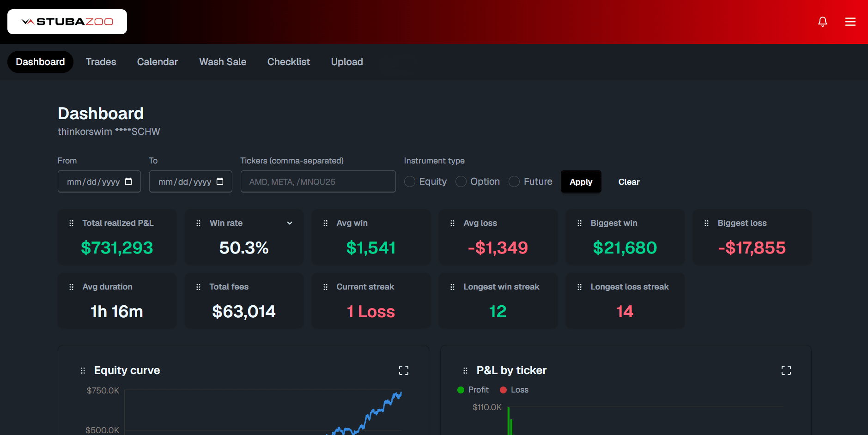Grab the Longest loss streak drag handle
Image resolution: width=868 pixels, height=435 pixels.
(579, 287)
